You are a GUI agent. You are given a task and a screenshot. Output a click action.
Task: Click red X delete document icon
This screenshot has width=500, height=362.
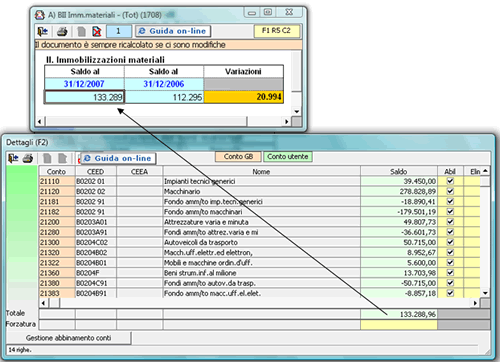[x=97, y=31]
